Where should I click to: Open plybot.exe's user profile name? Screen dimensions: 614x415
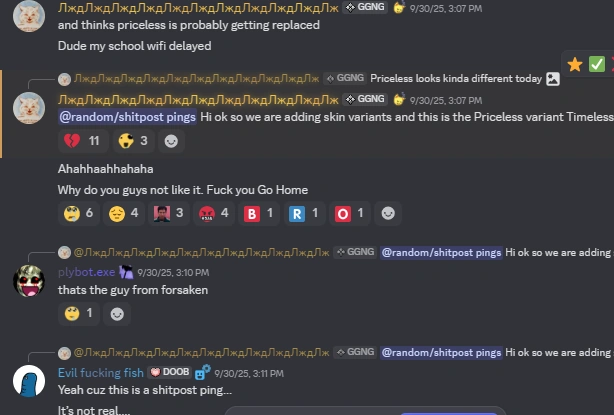click(87, 272)
